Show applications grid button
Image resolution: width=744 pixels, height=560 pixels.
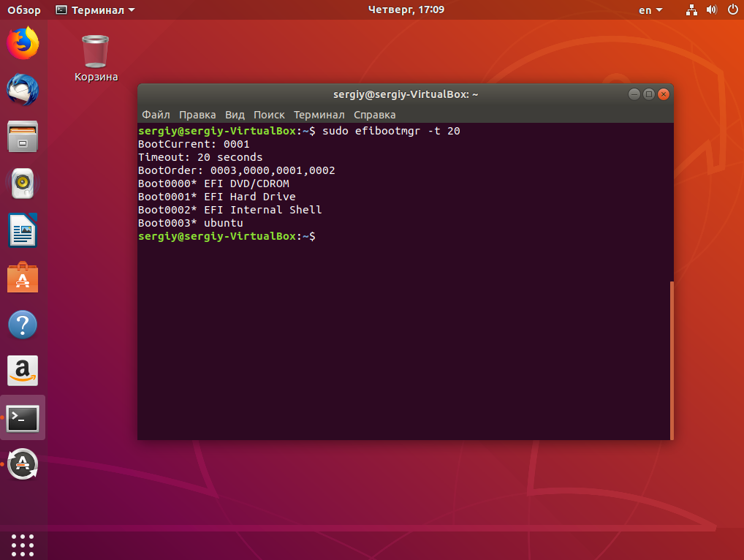pyautogui.click(x=23, y=545)
